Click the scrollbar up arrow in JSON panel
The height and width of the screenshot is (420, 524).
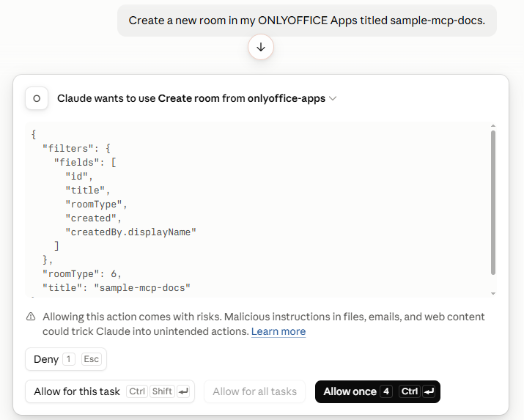pyautogui.click(x=493, y=126)
